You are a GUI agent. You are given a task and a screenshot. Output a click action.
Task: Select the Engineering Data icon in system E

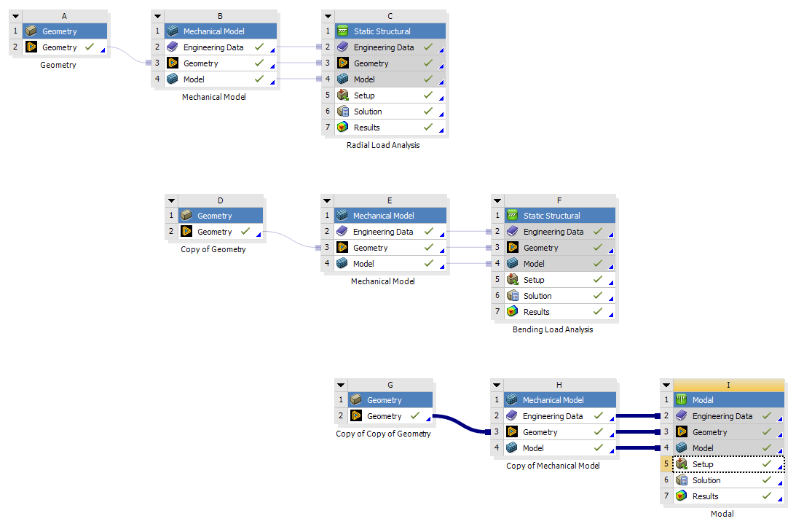[x=342, y=232]
